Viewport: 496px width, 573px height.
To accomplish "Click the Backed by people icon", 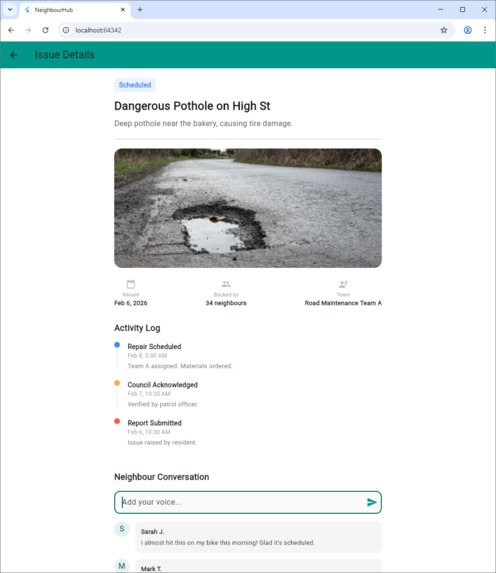I will point(226,284).
